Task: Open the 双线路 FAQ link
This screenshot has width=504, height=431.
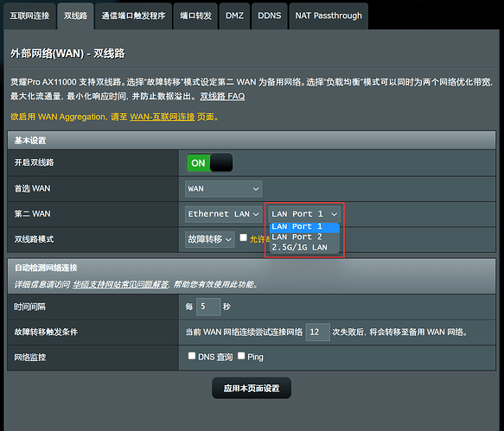Action: [222, 97]
